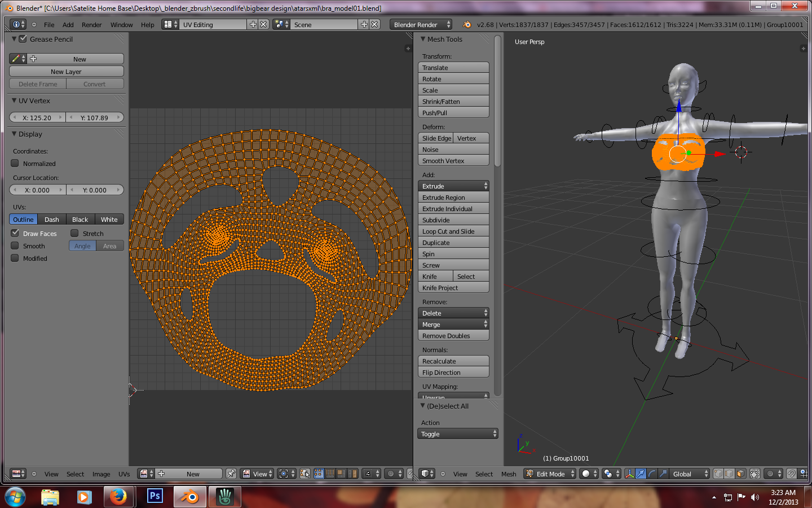Open the scene browse icon
This screenshot has height=508, width=812.
(281, 24)
